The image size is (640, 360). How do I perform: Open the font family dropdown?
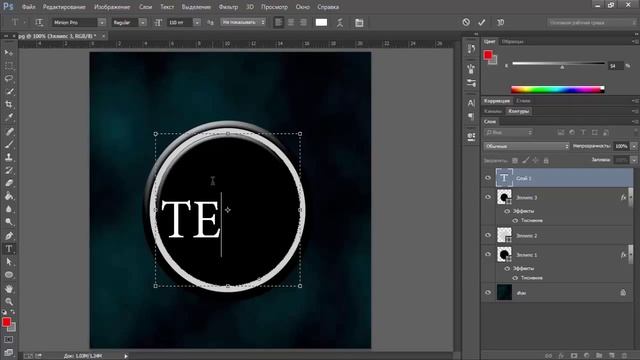click(x=102, y=22)
